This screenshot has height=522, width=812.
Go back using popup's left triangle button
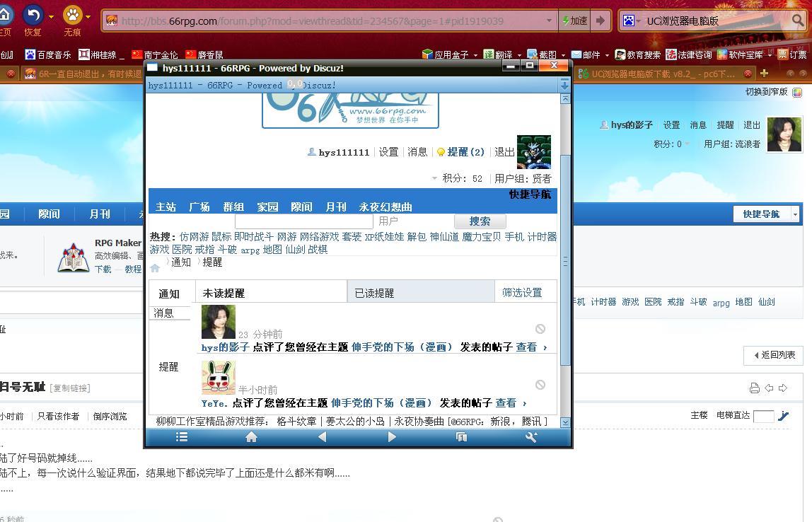322,437
